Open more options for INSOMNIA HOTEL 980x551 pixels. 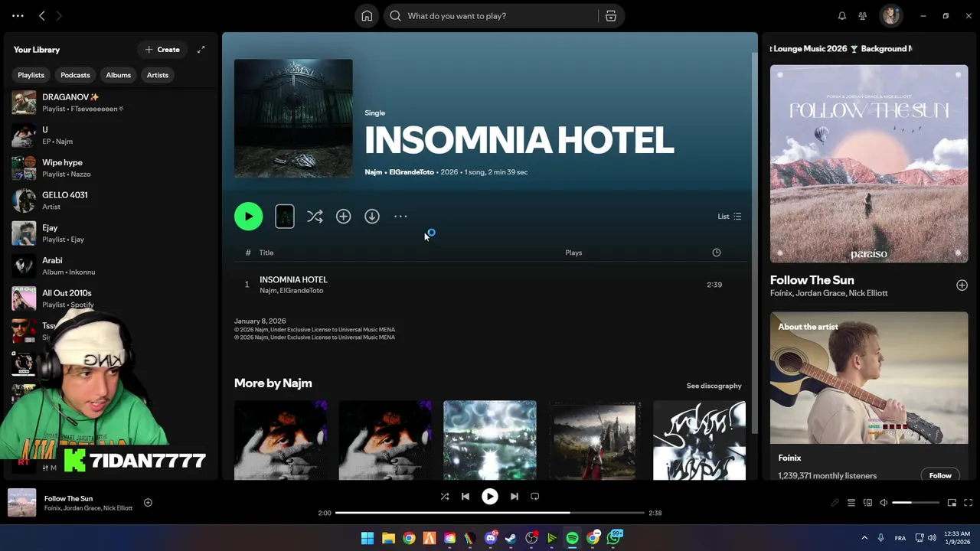(x=400, y=217)
